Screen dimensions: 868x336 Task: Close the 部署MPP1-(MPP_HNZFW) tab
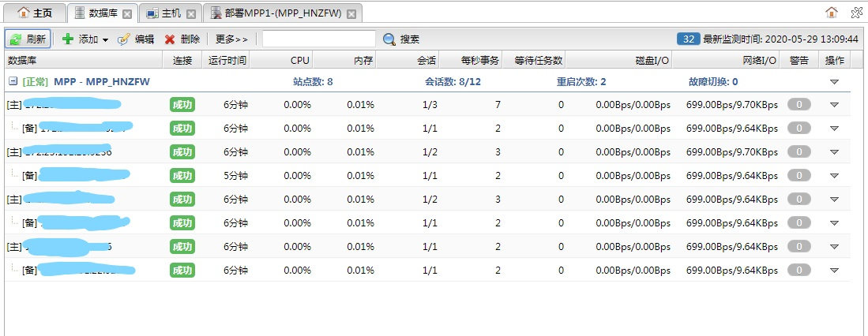(x=351, y=14)
